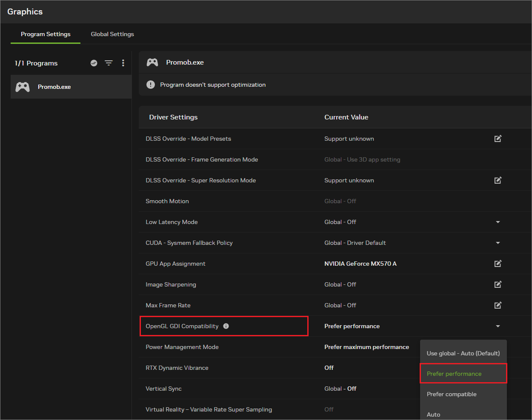Click the RTX Dynamic Vibrance setting label
This screenshot has height=420, width=532.
[x=177, y=368]
